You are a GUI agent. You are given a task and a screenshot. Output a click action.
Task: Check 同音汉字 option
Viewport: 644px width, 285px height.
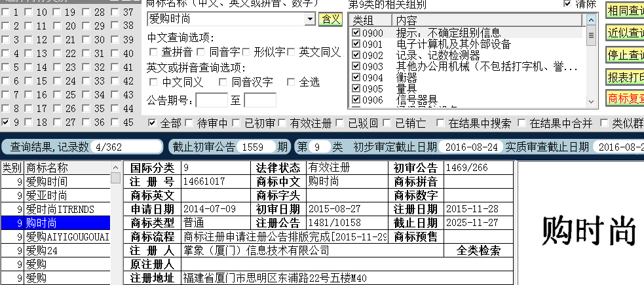point(223,82)
